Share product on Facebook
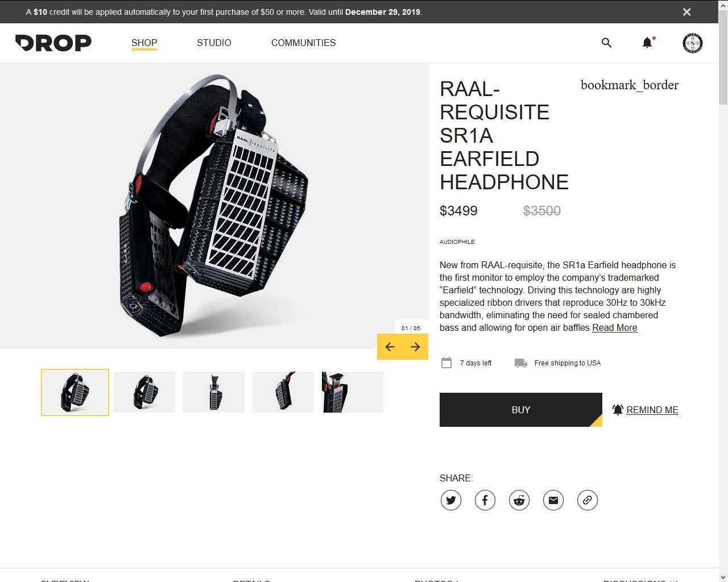 coord(485,500)
